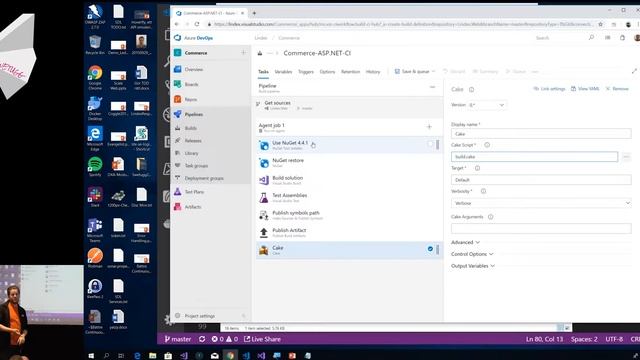The height and width of the screenshot is (360, 640).
Task: Select Pipelines in the sidebar
Action: [x=193, y=115]
